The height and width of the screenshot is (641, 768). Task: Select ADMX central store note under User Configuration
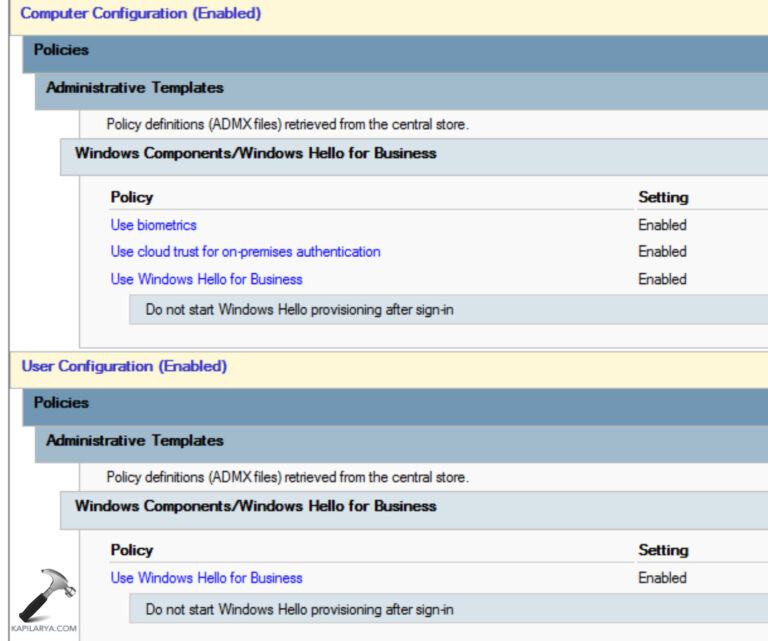point(288,477)
